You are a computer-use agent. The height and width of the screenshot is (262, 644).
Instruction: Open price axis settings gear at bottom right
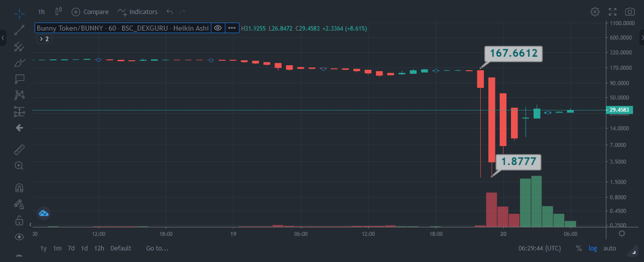point(622,233)
